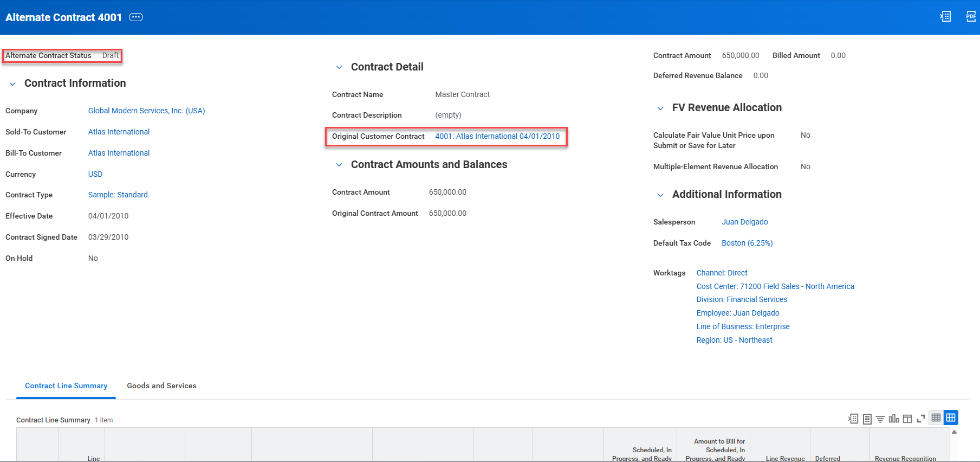Viewport: 980px width, 462px height.
Task: Open Sample: Standard contract type link
Action: click(118, 195)
